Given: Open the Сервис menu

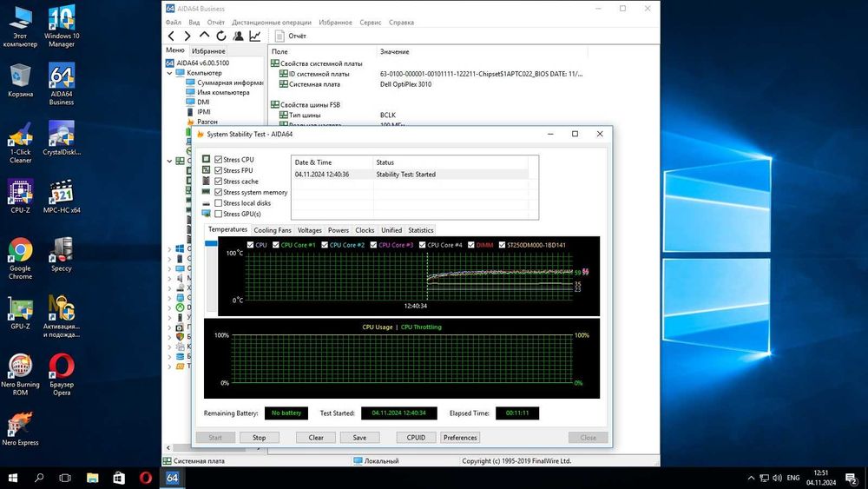Looking at the screenshot, I should [x=370, y=23].
